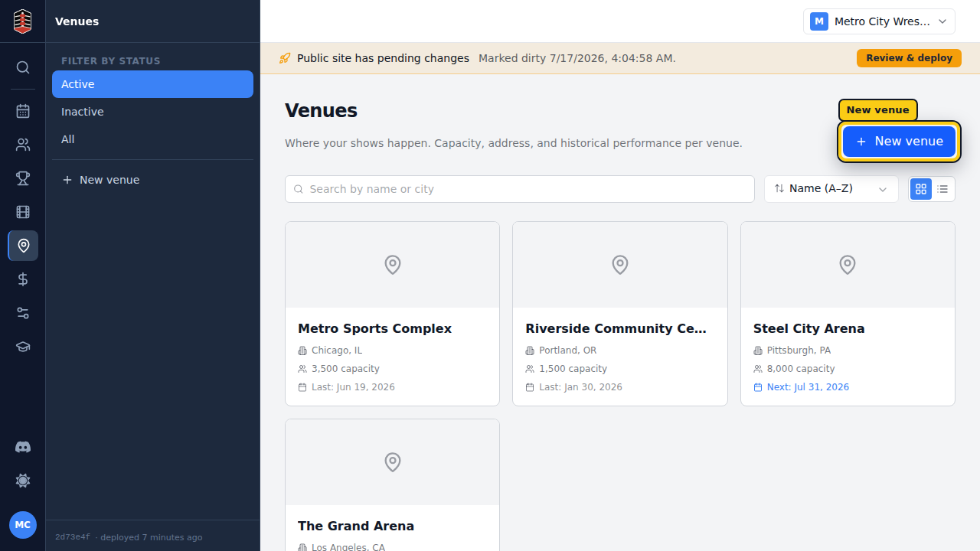This screenshot has height=551, width=980.
Task: Click the Riverside Community Ce… title
Action: tap(616, 328)
